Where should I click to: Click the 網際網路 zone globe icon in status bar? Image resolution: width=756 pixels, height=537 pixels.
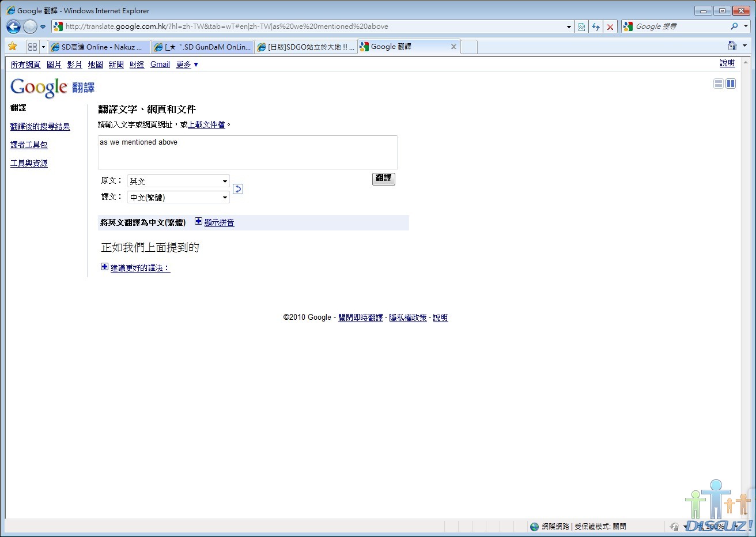534,527
